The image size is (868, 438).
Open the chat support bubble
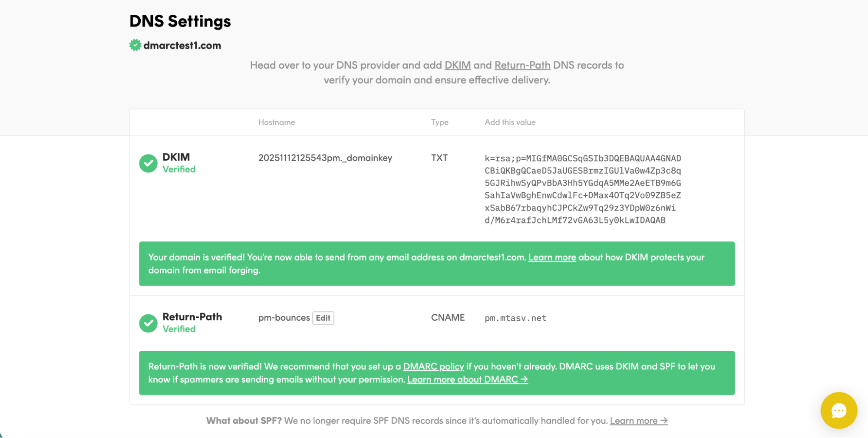(x=838, y=410)
